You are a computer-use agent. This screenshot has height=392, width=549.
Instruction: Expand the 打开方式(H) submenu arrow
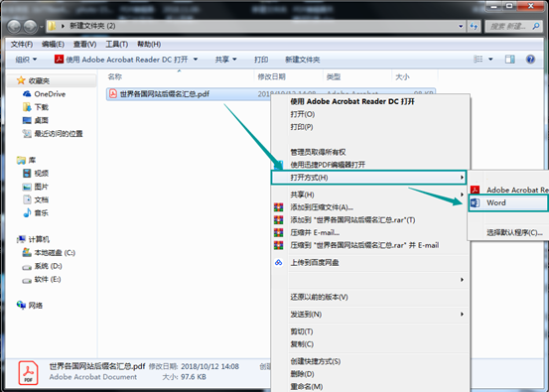click(462, 178)
